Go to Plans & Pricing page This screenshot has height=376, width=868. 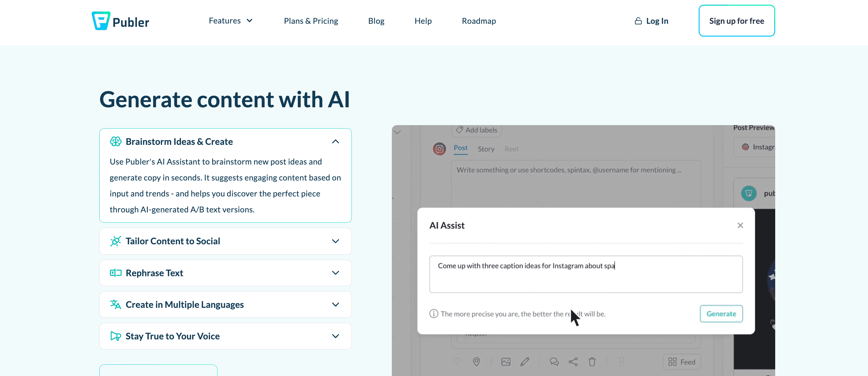click(x=311, y=21)
